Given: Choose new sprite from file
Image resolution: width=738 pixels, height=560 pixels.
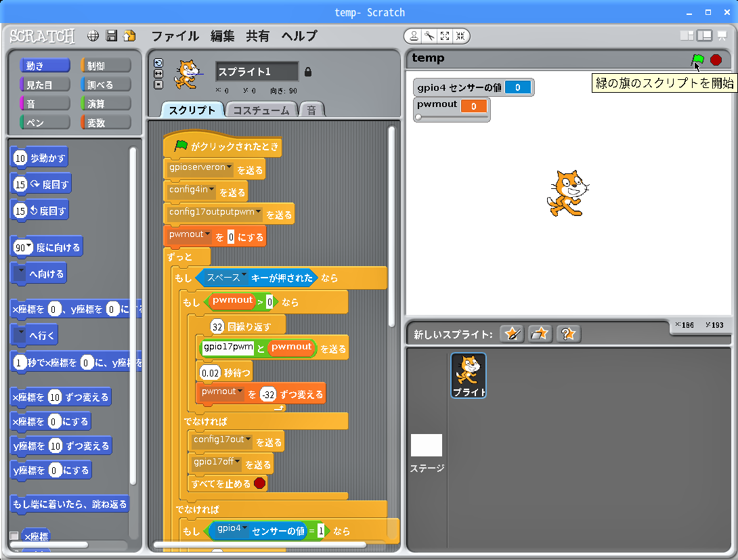Looking at the screenshot, I should [540, 334].
